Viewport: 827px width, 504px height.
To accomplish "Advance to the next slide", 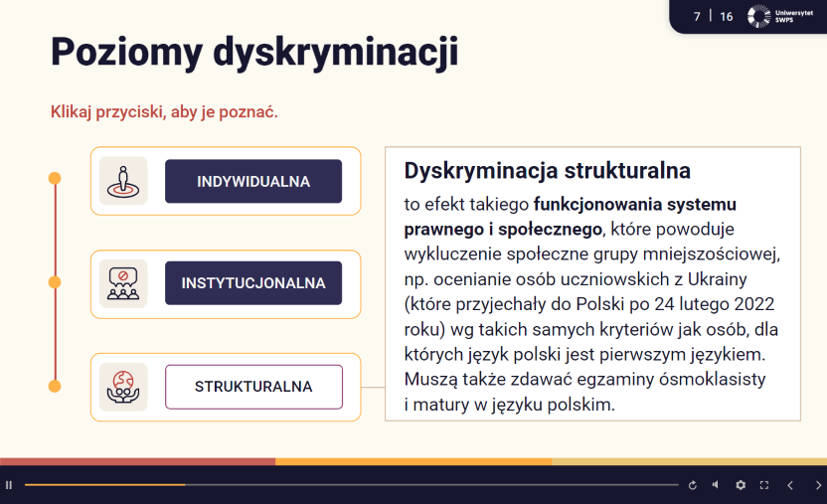I will [818, 485].
